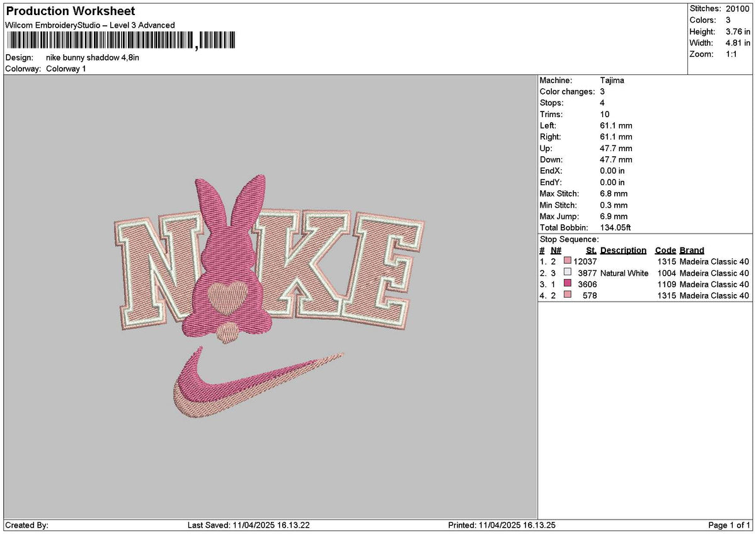Click the 'St.' column header
The width and height of the screenshot is (756, 534).
pos(591,251)
